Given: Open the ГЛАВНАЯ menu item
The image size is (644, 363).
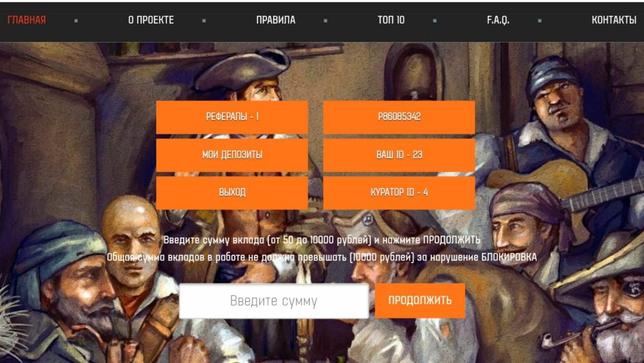Looking at the screenshot, I should point(27,20).
